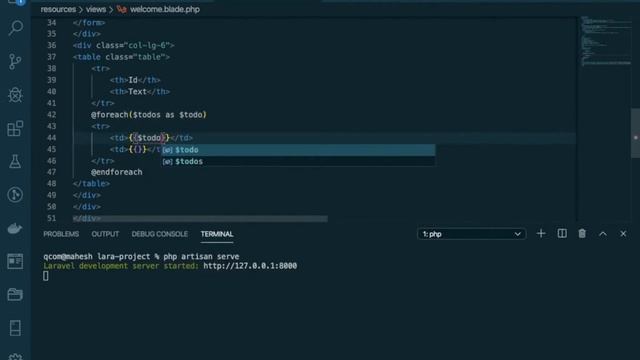640x360 pixels.
Task: Open the Extensions view
Action: (16, 128)
